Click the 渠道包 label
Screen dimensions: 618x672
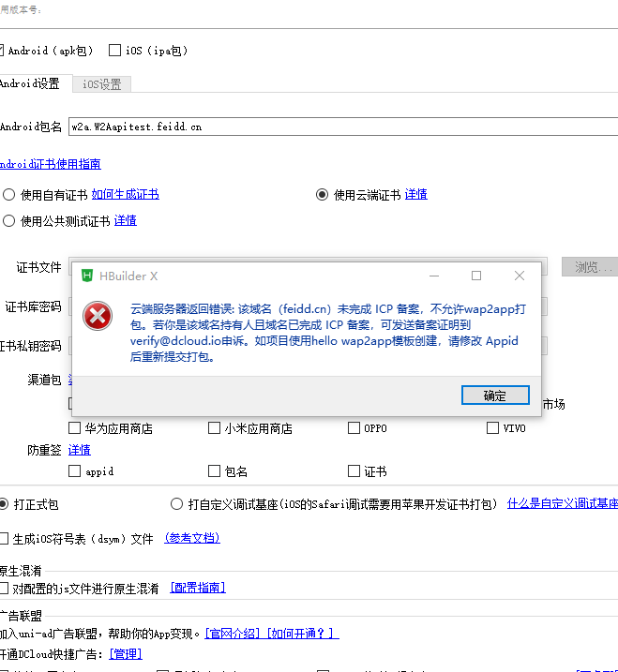[x=45, y=380]
